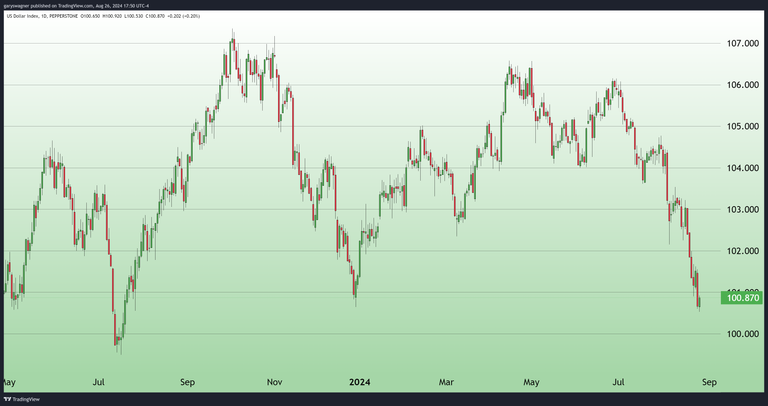Click the 106.000 price axis label
This screenshot has width=768, height=406.
tap(740, 85)
